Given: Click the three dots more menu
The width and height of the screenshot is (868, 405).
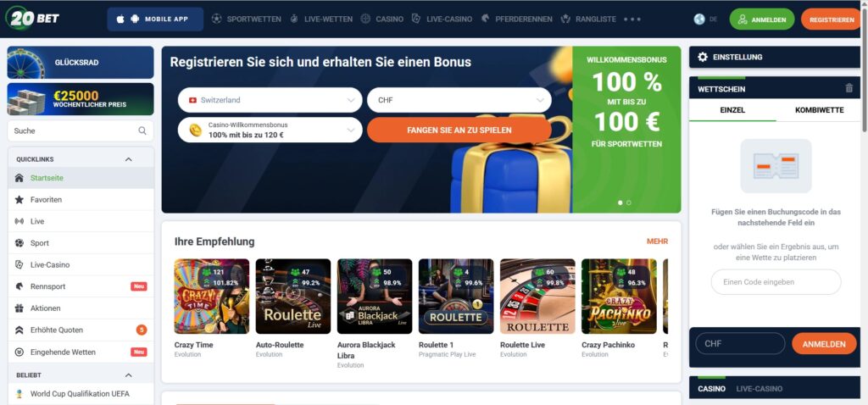Looking at the screenshot, I should (632, 19).
